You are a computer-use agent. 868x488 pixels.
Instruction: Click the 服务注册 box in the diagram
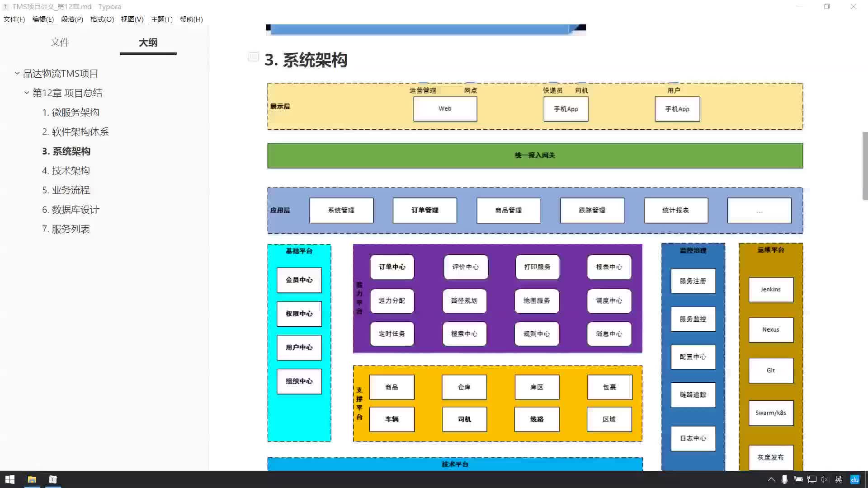[x=693, y=281]
